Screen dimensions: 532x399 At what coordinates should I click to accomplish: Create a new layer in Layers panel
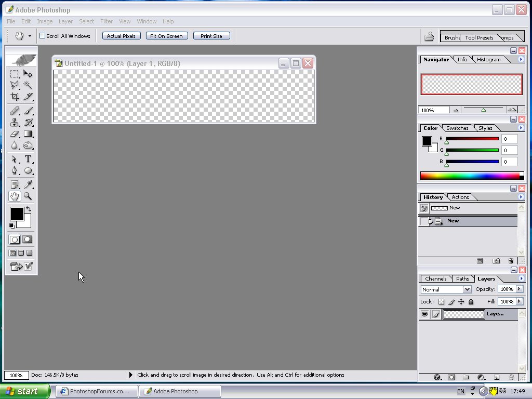click(496, 377)
